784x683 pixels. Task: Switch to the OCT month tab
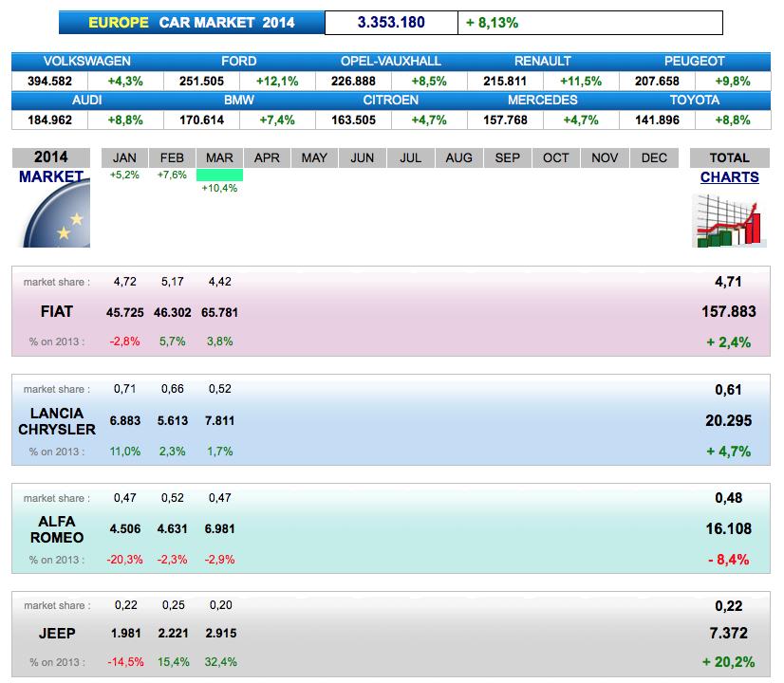point(556,157)
